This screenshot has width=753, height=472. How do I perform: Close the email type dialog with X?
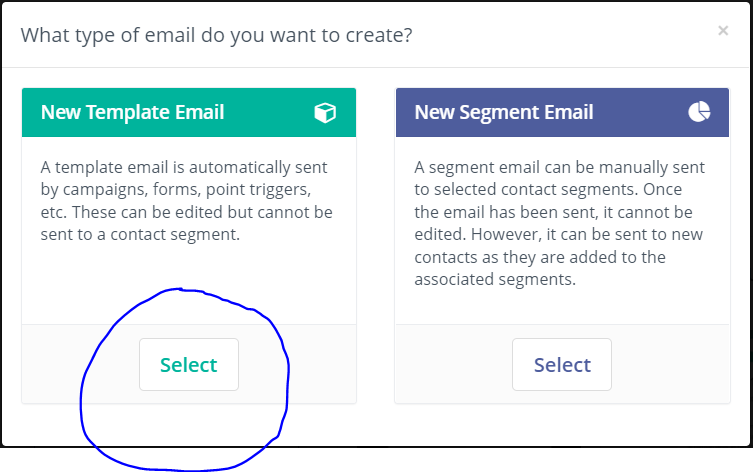click(x=723, y=31)
